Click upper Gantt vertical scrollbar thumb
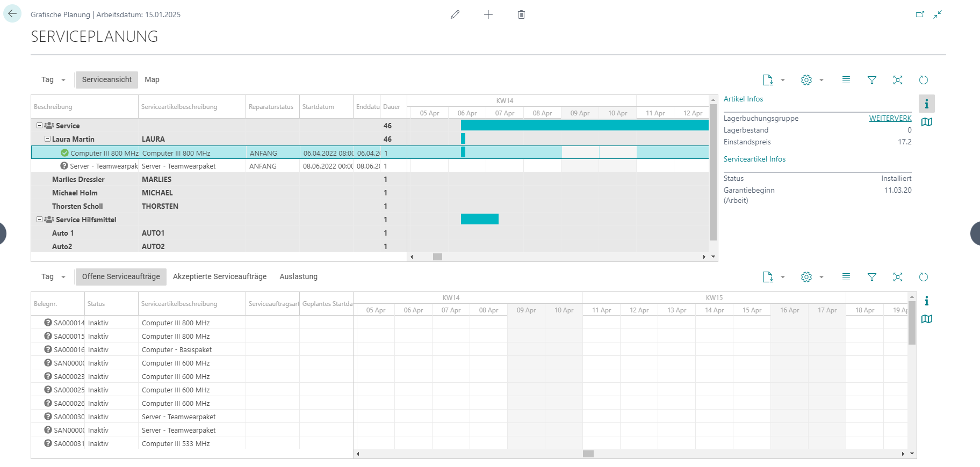Screen dimensions: 980x467 tap(714, 172)
